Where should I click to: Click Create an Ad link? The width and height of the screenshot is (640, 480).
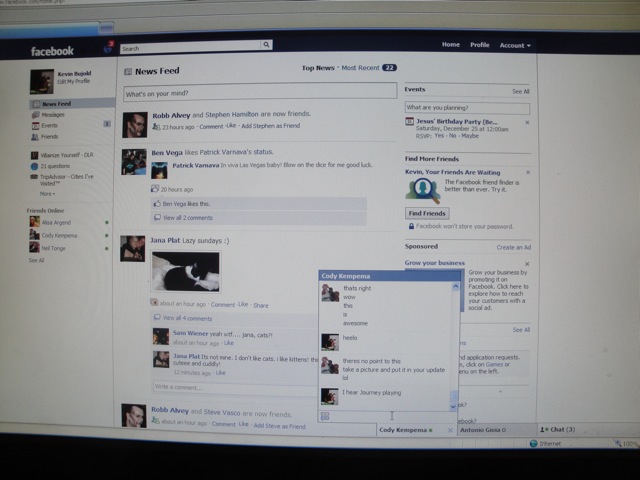[x=514, y=247]
